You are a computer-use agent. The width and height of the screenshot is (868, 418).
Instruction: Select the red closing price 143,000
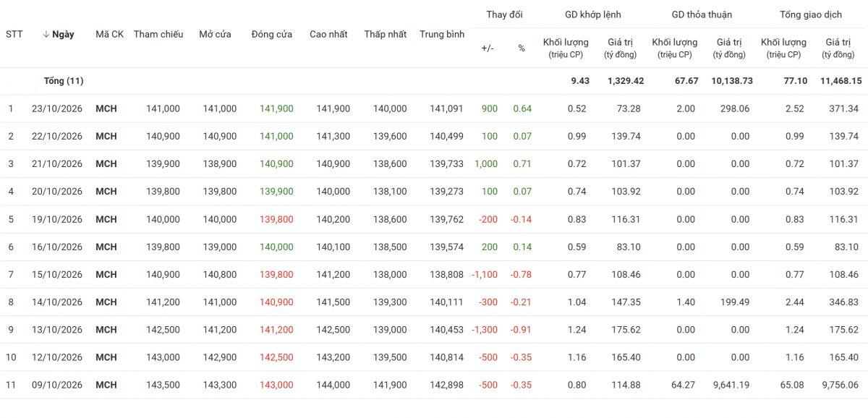pyautogui.click(x=276, y=385)
